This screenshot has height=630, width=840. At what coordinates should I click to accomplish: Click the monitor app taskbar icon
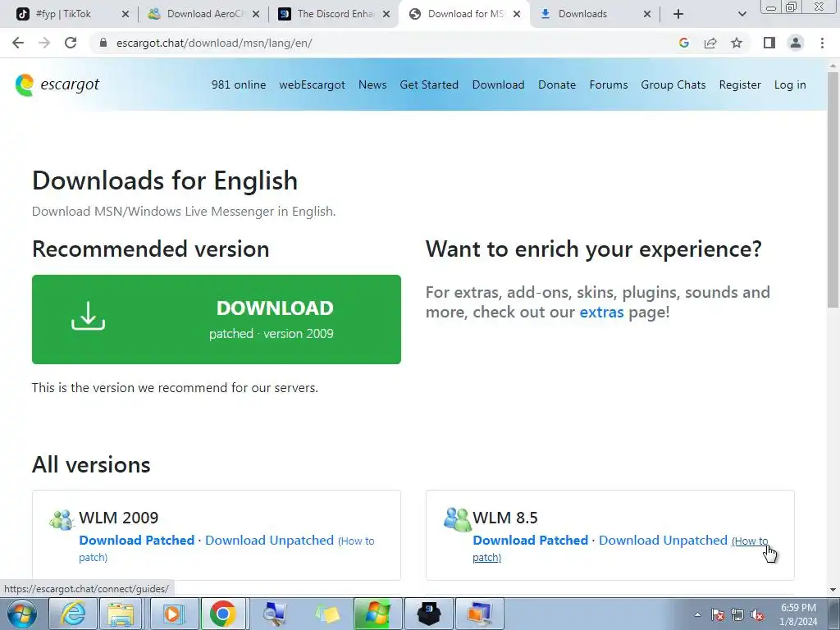[x=480, y=614]
